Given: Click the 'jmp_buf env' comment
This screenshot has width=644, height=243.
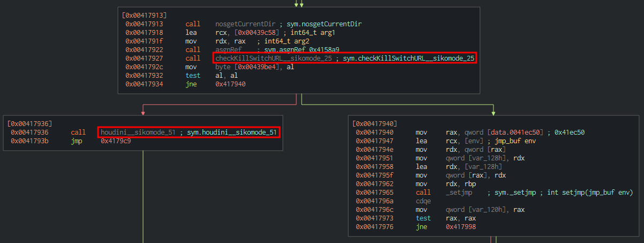Looking at the screenshot, I should point(516,141).
